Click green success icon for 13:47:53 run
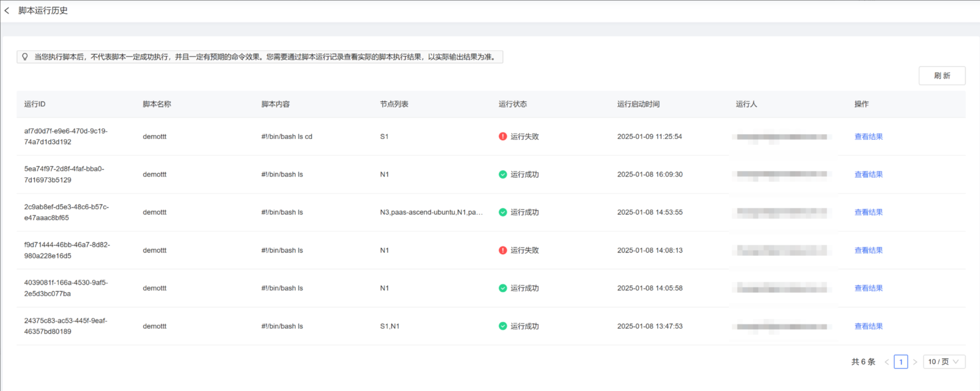Viewport: 980px width, 391px height. (503, 326)
